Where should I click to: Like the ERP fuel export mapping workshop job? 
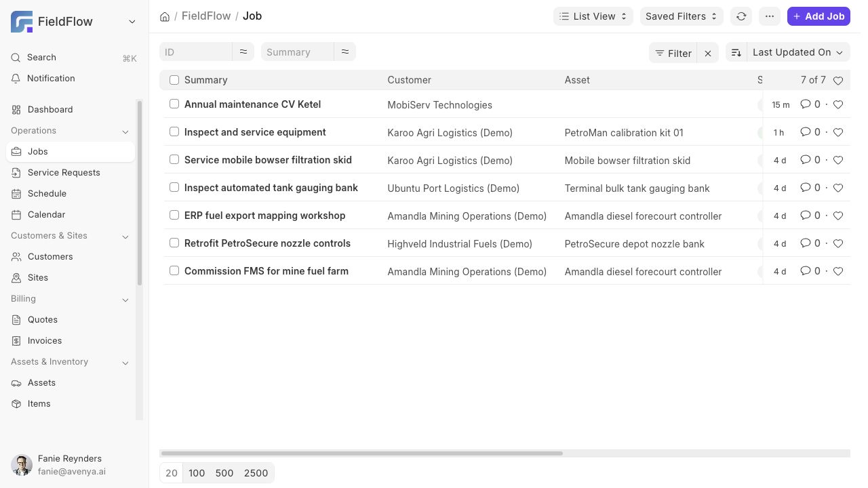click(x=838, y=216)
